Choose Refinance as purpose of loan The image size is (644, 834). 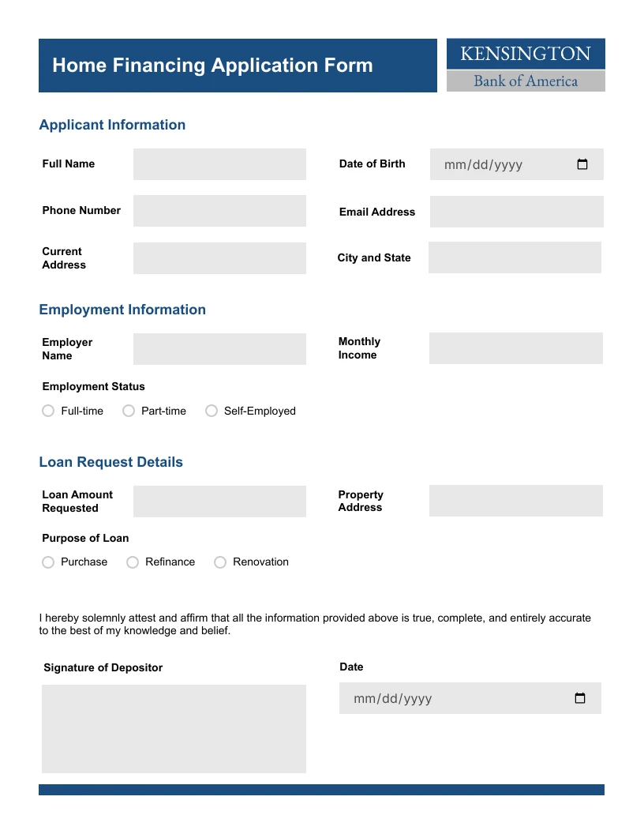point(133,562)
